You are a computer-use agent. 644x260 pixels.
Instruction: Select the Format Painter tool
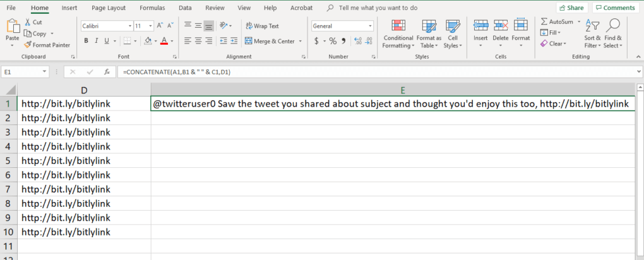(x=47, y=45)
